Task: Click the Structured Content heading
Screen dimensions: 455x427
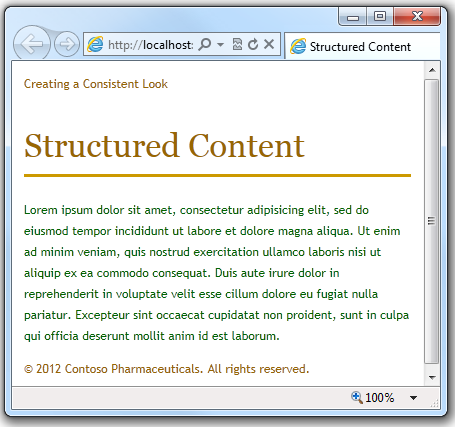Action: tap(164, 146)
